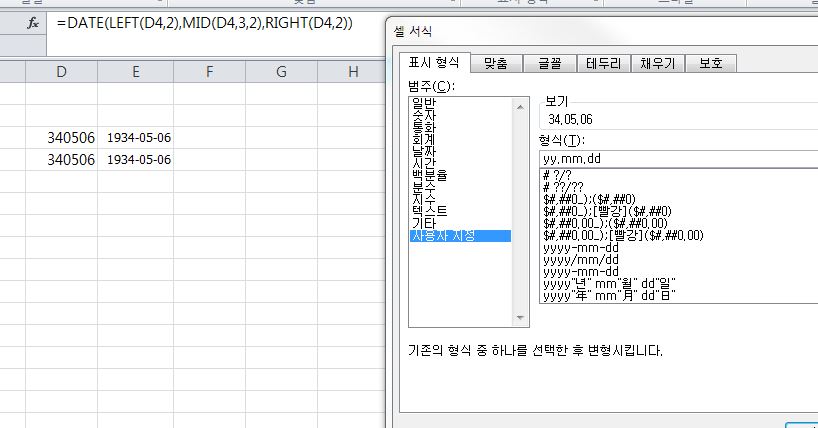The width and height of the screenshot is (818, 428).
Task: Click the category list scroll-up arrow
Action: point(521,104)
